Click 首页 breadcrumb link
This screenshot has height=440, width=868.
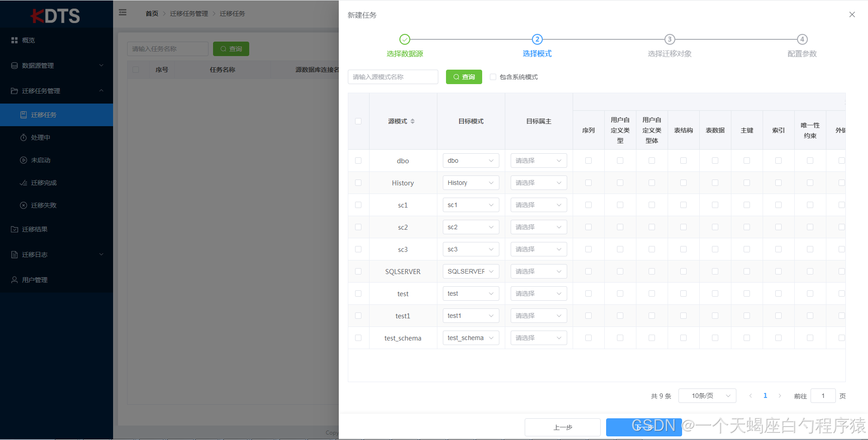pyautogui.click(x=152, y=14)
